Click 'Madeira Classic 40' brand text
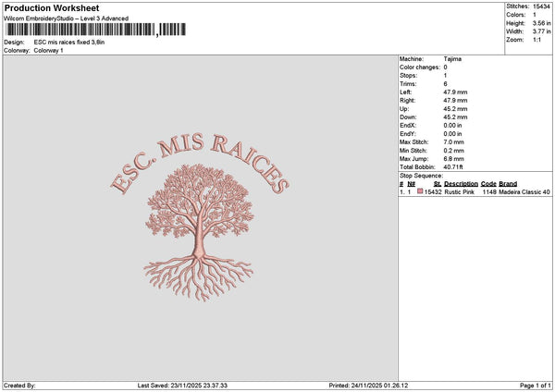 pyautogui.click(x=524, y=192)
